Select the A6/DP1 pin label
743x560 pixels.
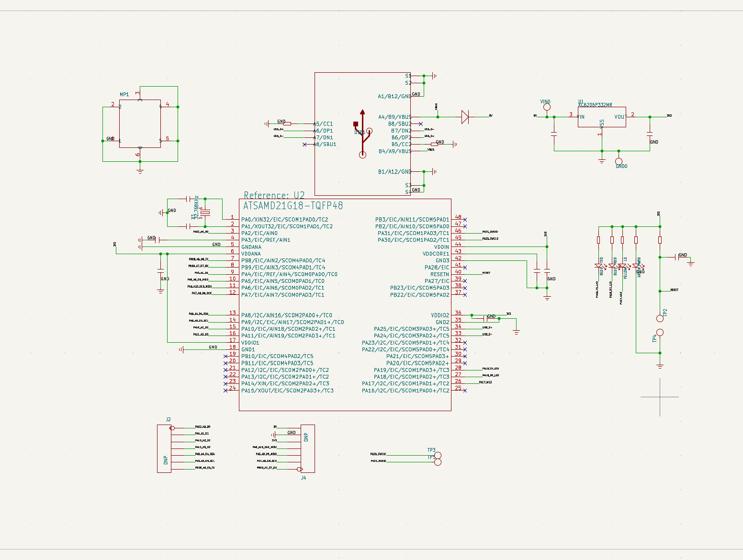tap(323, 131)
